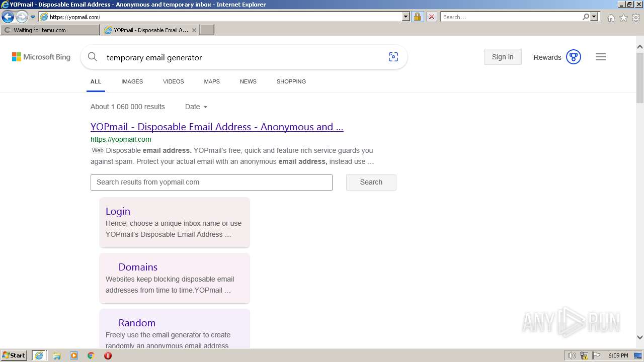This screenshot has height=362, width=644.
Task: Click the Search button for yopmail.com
Action: click(371, 183)
